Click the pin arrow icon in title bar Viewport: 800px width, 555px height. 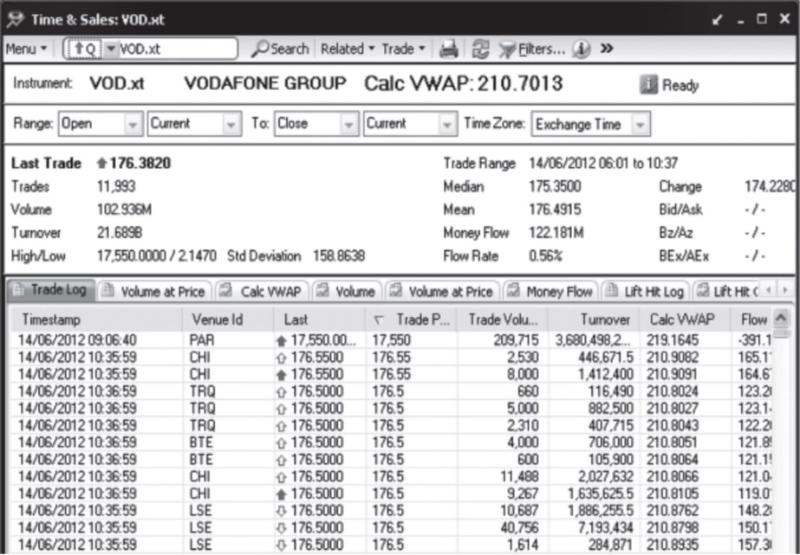(717, 20)
